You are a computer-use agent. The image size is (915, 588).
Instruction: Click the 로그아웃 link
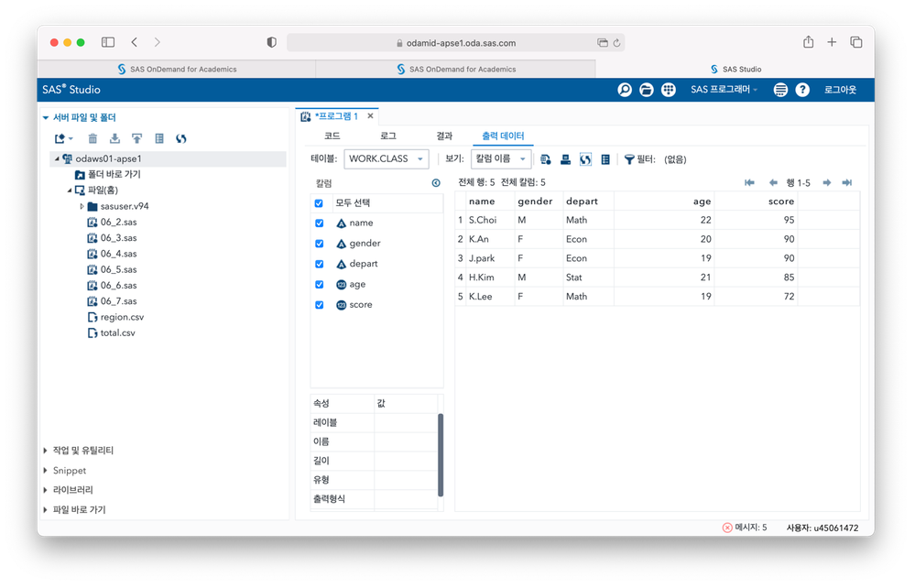(840, 90)
